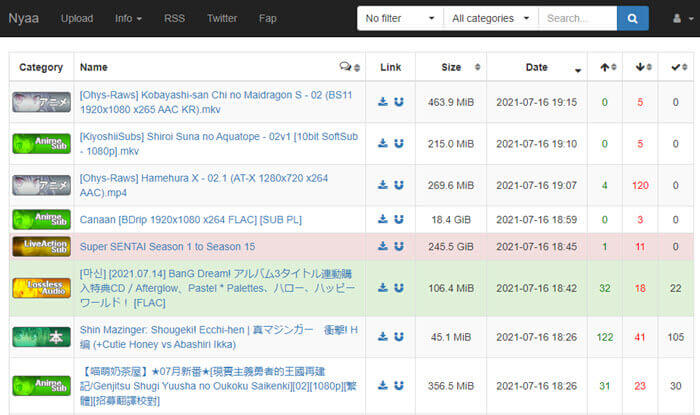Download torrent file for BanG Dream! FLAC
The image size is (700, 415).
(x=383, y=288)
